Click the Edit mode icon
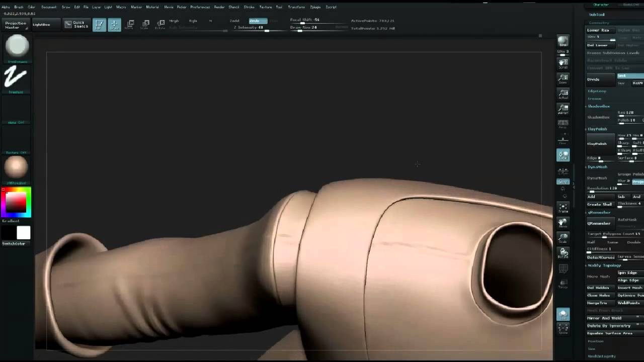Viewport: 644px width, 362px height. (99, 24)
